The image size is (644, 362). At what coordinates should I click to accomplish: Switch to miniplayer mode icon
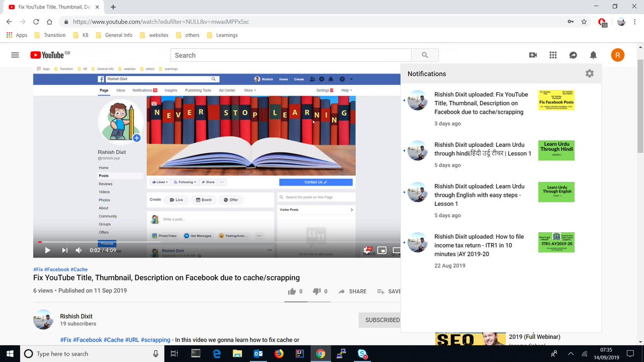pyautogui.click(x=382, y=250)
